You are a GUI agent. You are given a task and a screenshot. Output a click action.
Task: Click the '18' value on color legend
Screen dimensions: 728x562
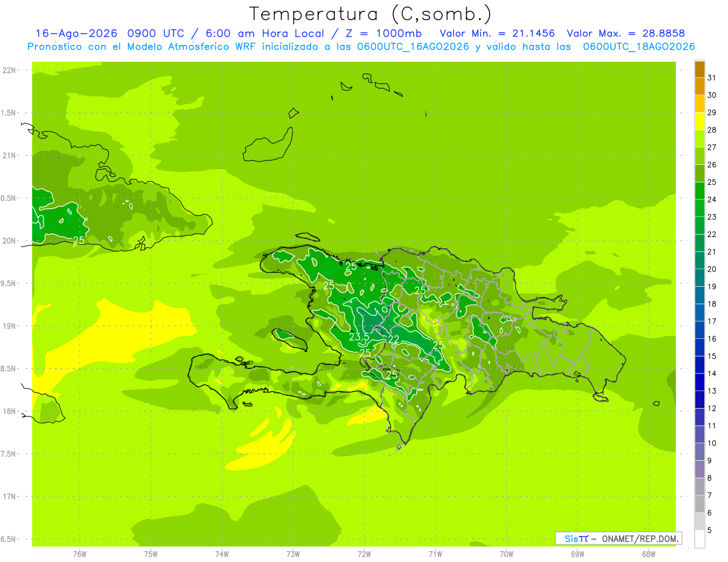[712, 303]
